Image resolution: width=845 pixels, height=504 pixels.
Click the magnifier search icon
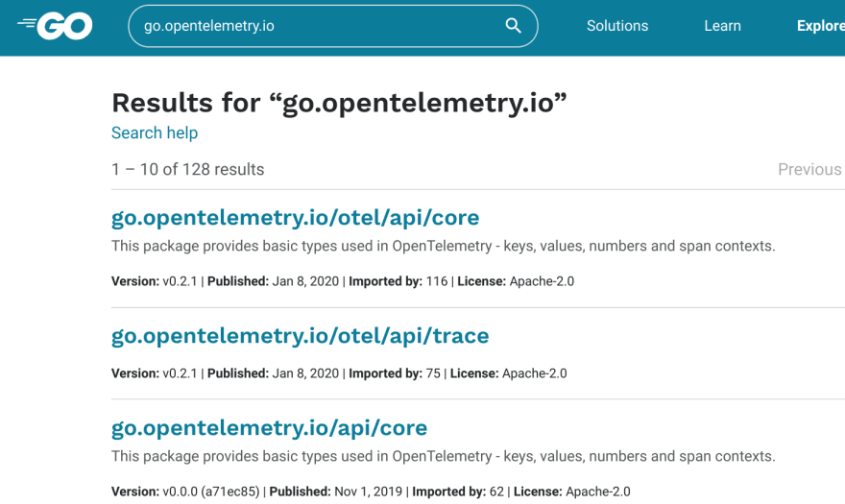click(513, 25)
